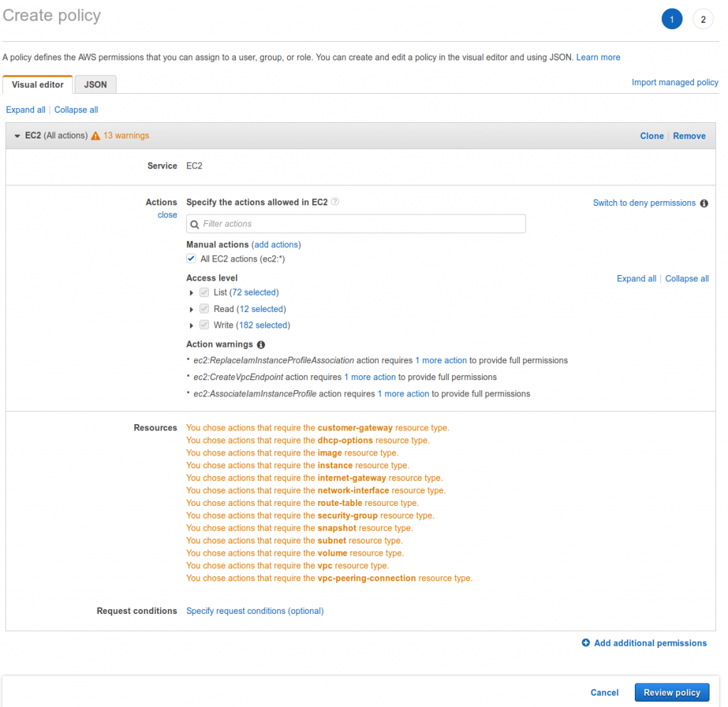Click the network-interface resource warning
This screenshot has width=728, height=707.
(x=316, y=490)
